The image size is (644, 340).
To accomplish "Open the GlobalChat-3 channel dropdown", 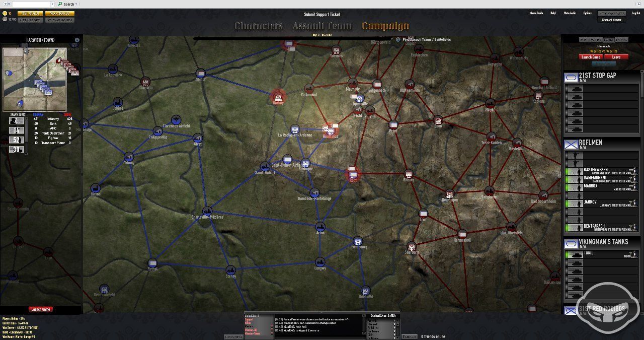I will pyautogui.click(x=382, y=315).
